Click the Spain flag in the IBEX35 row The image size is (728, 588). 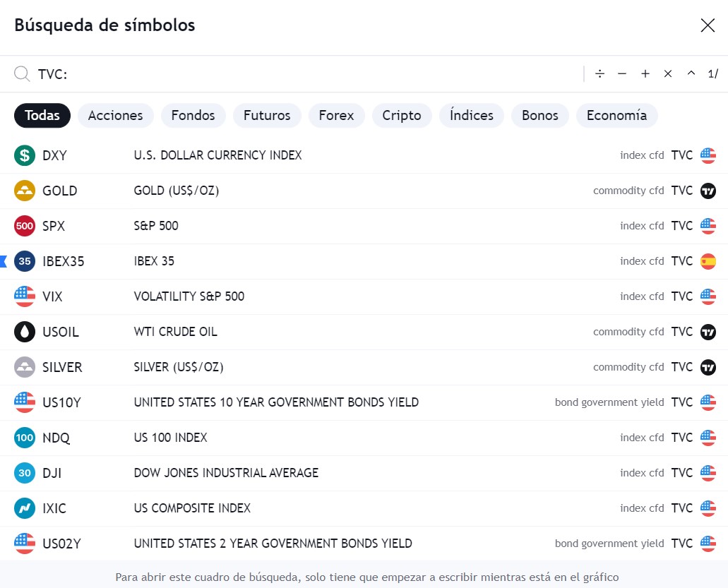[x=708, y=261]
